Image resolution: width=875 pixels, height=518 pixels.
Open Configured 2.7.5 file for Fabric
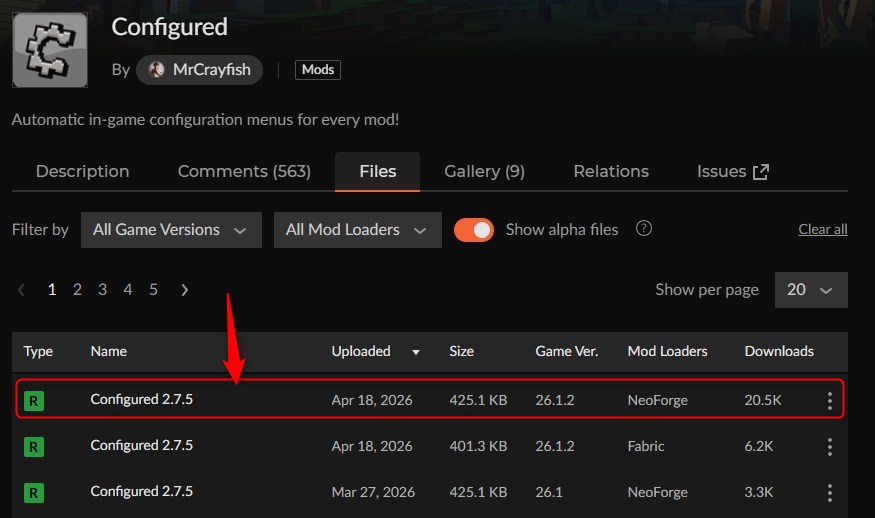tap(142, 445)
